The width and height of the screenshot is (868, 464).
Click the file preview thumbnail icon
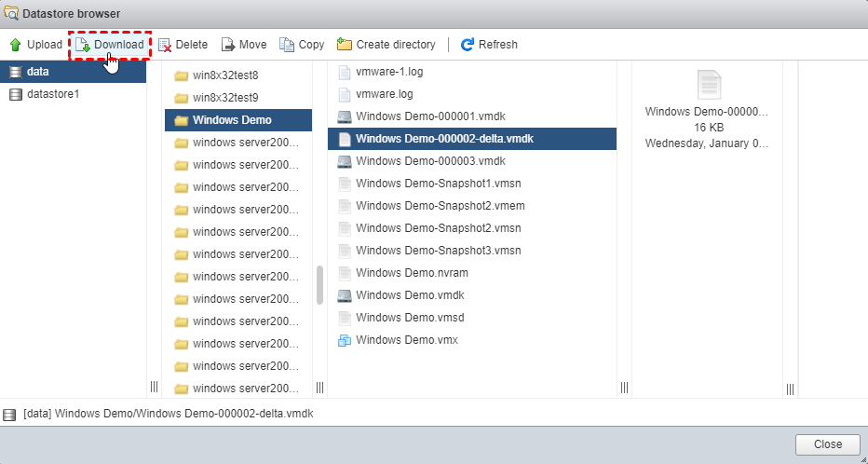click(708, 85)
